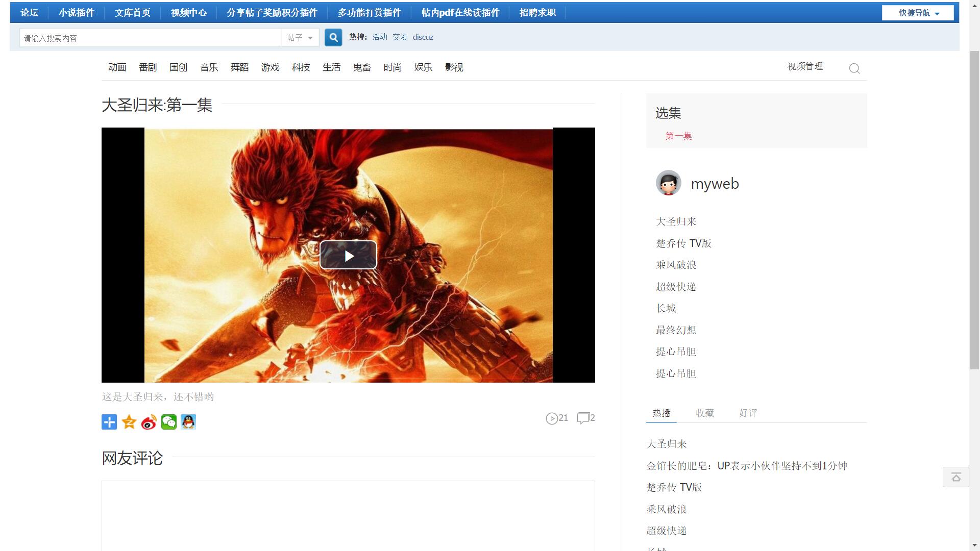The width and height of the screenshot is (980, 551).
Task: Share to Weibo icon
Action: click(149, 422)
